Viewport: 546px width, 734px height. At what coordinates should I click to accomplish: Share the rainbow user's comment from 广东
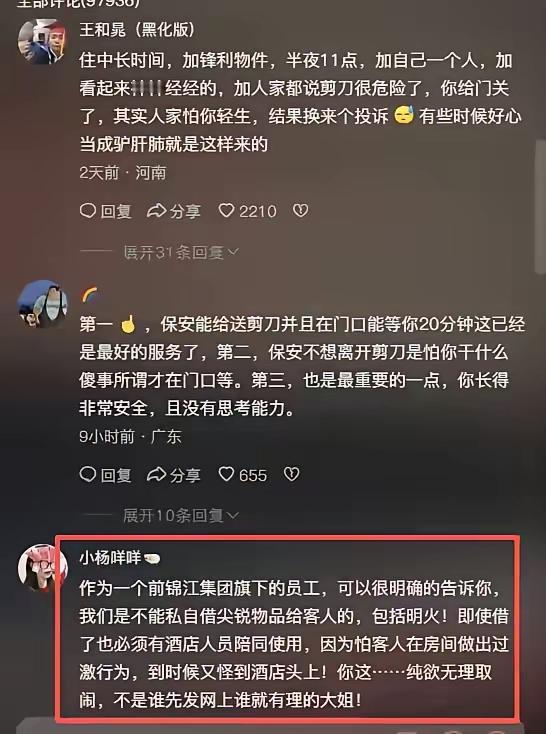[174, 475]
